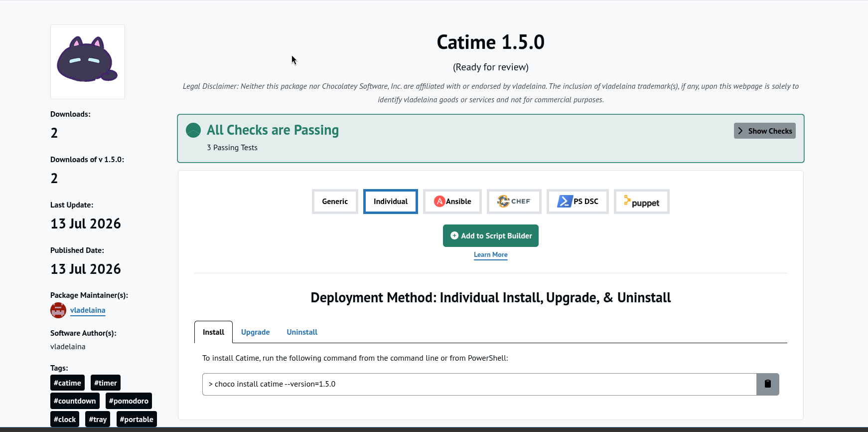Switch to the Uninstall tab
868x432 pixels.
[302, 332]
